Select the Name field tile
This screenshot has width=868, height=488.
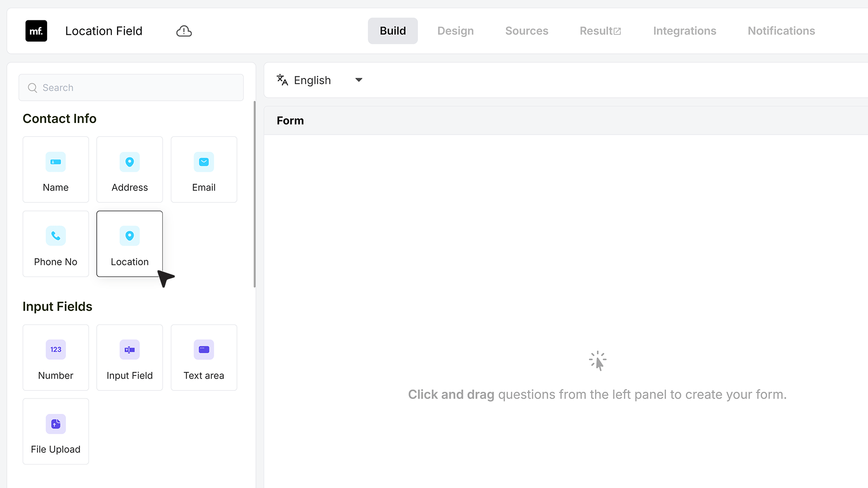(x=56, y=169)
